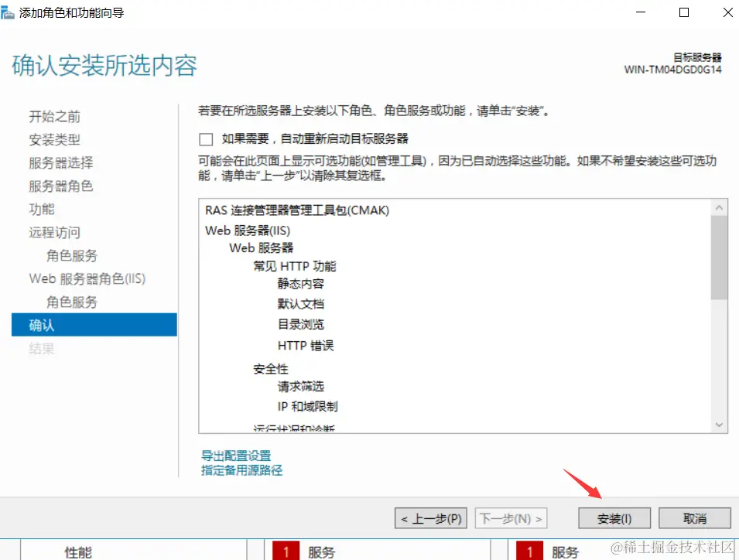
Task: Click the middle red 1 服务 badge behind wizard
Action: click(x=286, y=551)
